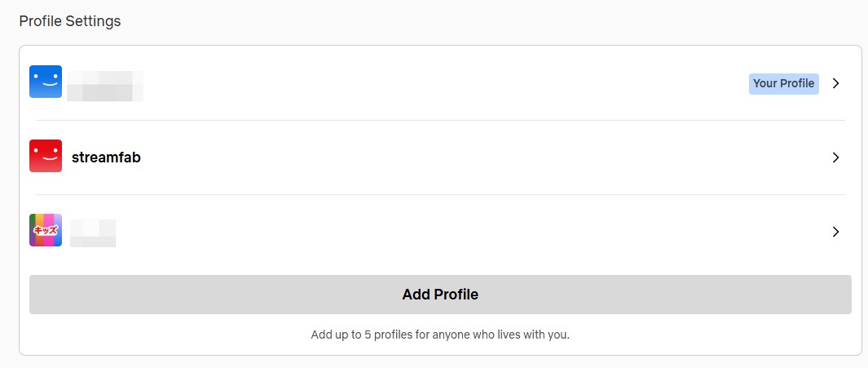Viewport: 868px width, 368px height.
Task: Click the 'Add up to 5 profiles' text
Action: click(440, 335)
